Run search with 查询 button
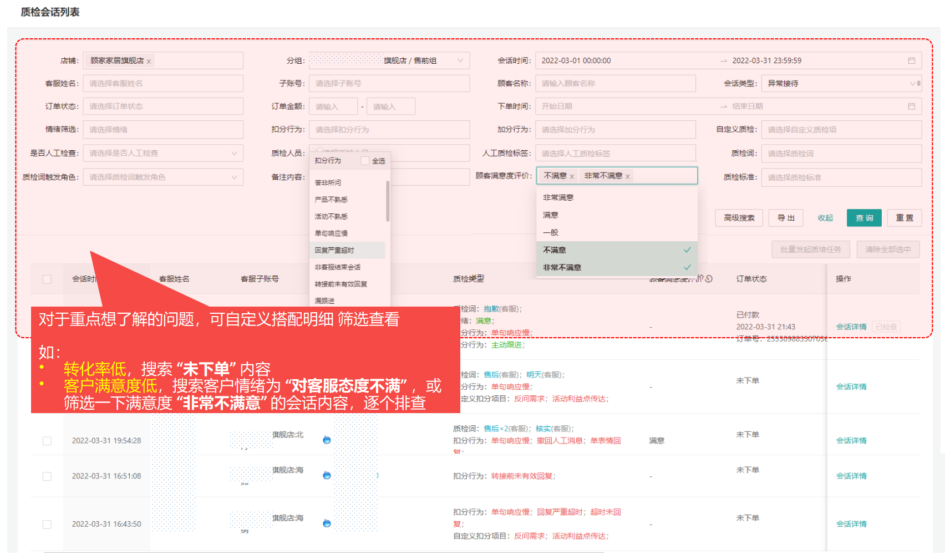 coord(864,218)
